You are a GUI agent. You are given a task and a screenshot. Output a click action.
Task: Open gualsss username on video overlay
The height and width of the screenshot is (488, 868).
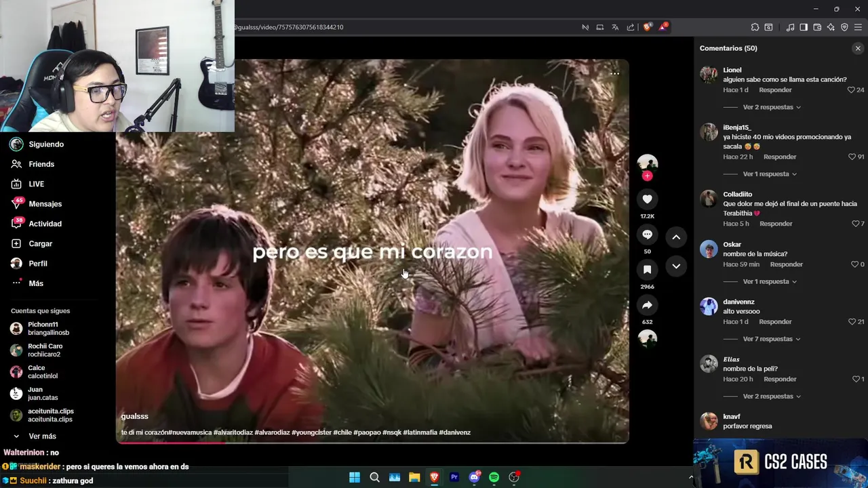point(134,416)
